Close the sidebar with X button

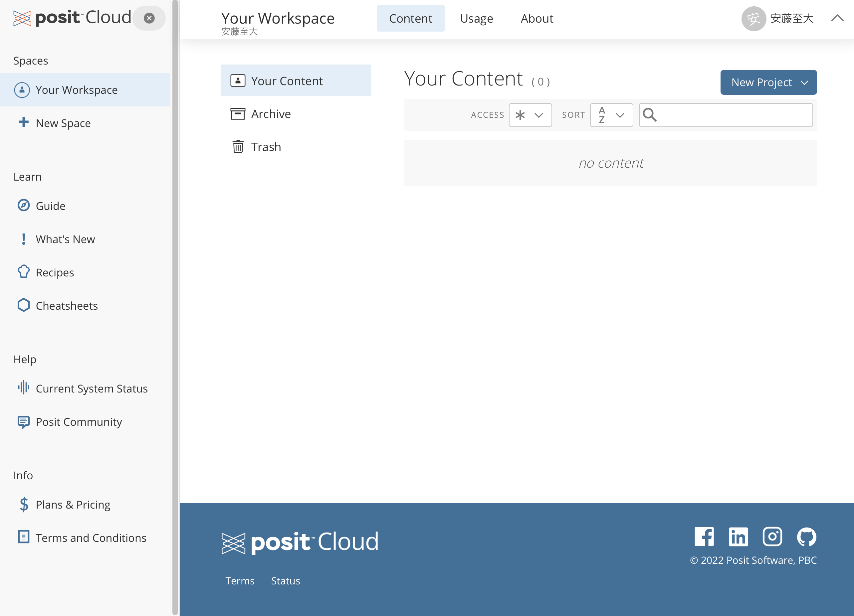(x=149, y=18)
